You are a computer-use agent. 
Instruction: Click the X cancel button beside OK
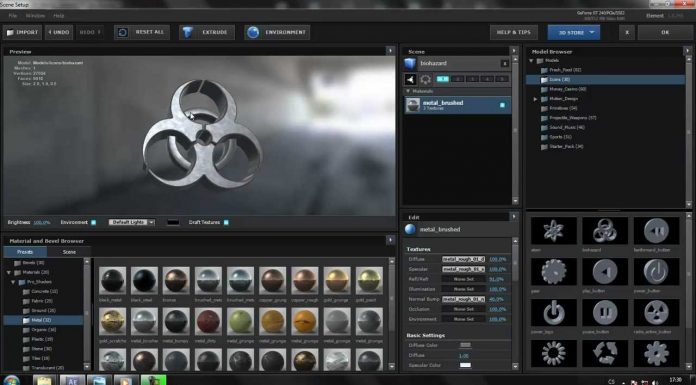[x=627, y=32]
